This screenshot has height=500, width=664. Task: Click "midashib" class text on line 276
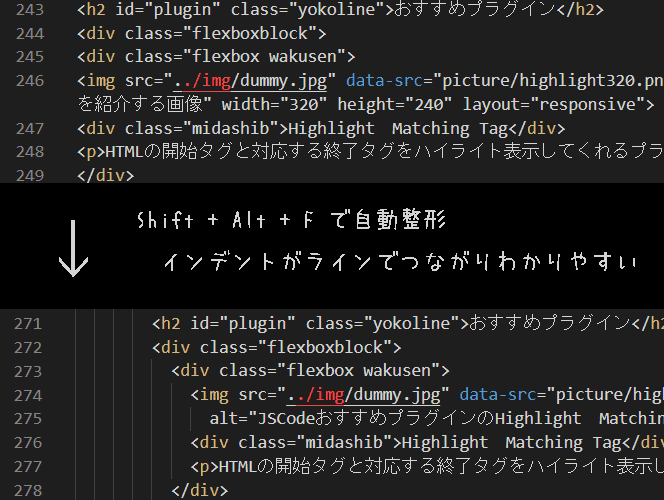[344, 443]
